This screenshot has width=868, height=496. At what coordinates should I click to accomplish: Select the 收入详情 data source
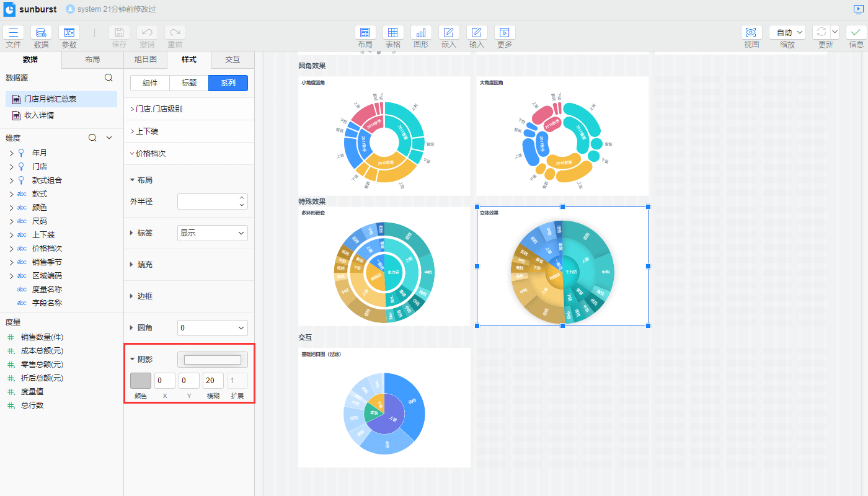tap(38, 115)
